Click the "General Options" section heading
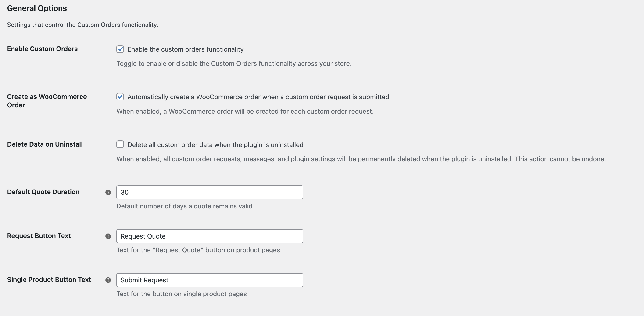This screenshot has width=644, height=316. [x=37, y=8]
